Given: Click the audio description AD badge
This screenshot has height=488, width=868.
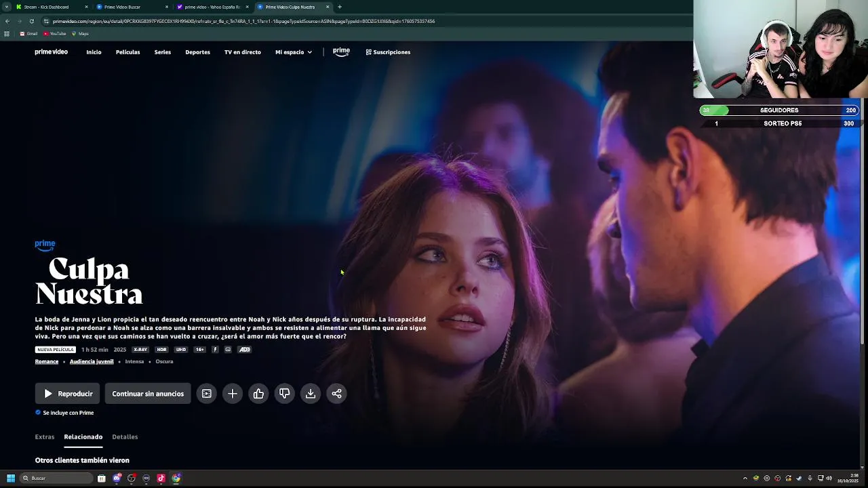Looking at the screenshot, I should point(245,350).
